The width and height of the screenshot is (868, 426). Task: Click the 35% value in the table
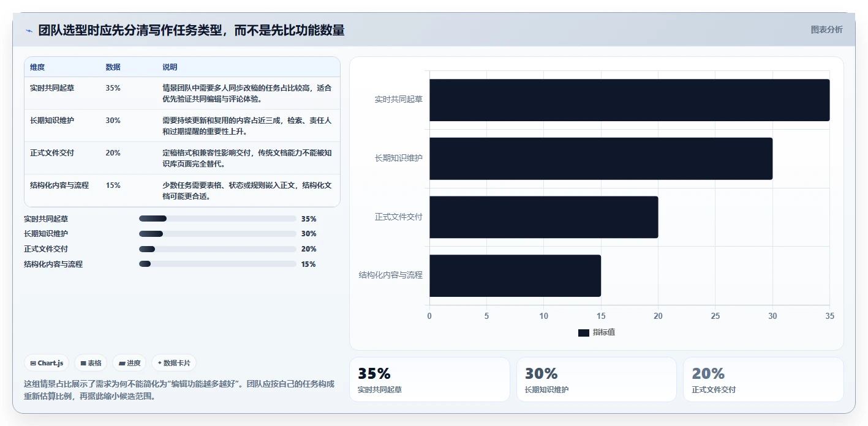click(113, 88)
